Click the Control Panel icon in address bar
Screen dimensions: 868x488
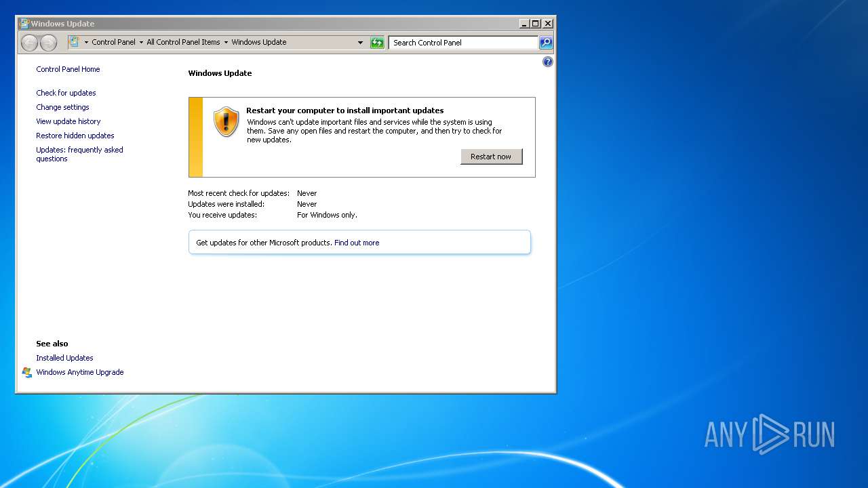pos(75,42)
